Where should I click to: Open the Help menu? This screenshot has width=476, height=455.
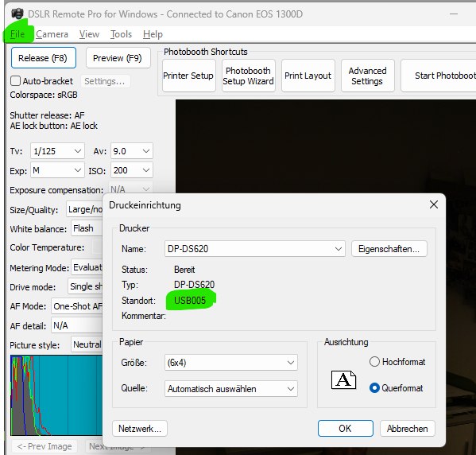tap(153, 34)
